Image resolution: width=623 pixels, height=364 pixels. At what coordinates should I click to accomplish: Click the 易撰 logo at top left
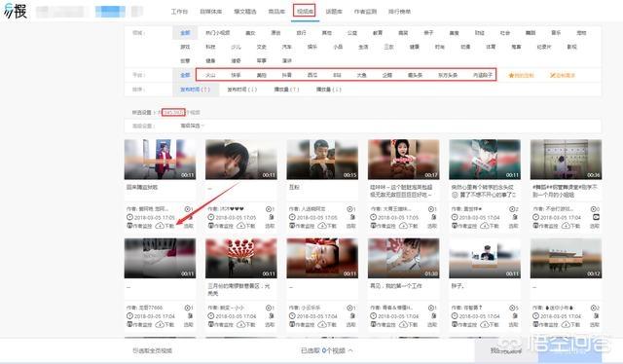tap(16, 11)
